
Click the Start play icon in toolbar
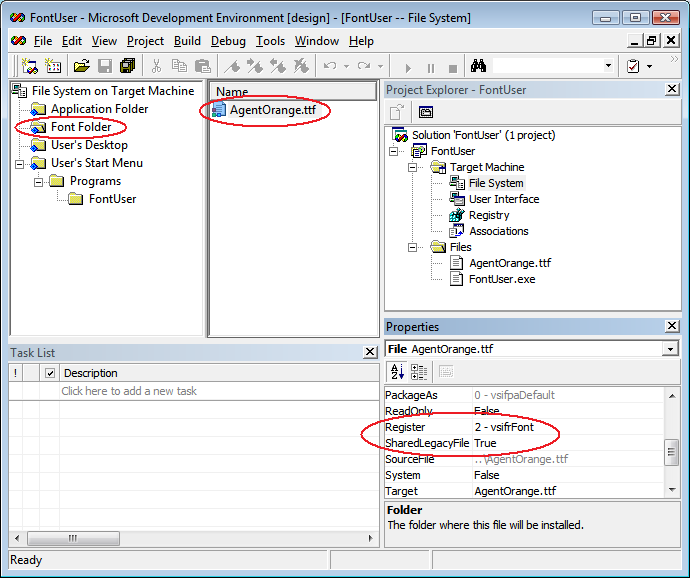pyautogui.click(x=408, y=68)
